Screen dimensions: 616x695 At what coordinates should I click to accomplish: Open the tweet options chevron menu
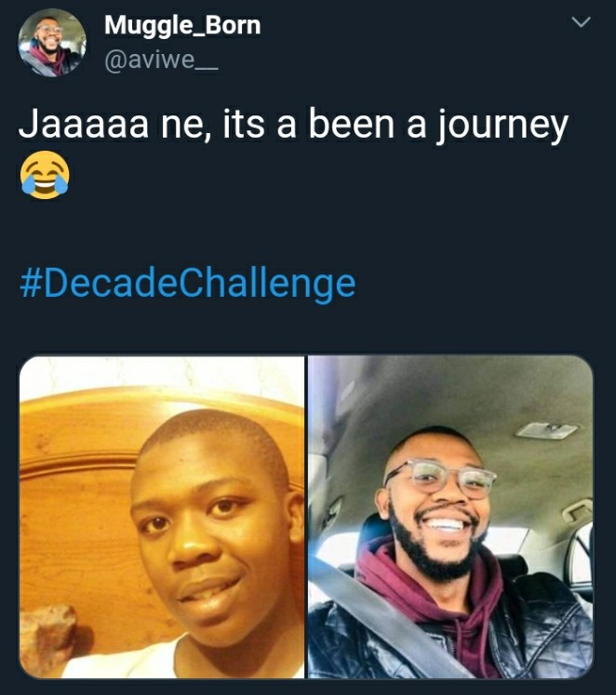pos(581,22)
